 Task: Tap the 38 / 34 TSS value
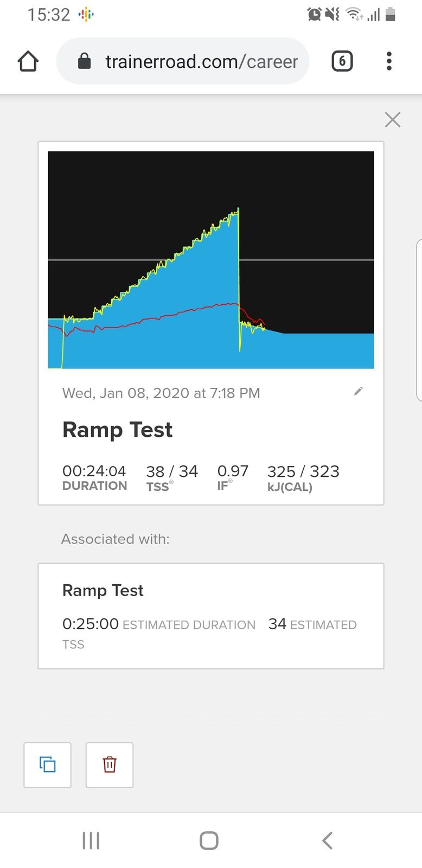(x=172, y=471)
